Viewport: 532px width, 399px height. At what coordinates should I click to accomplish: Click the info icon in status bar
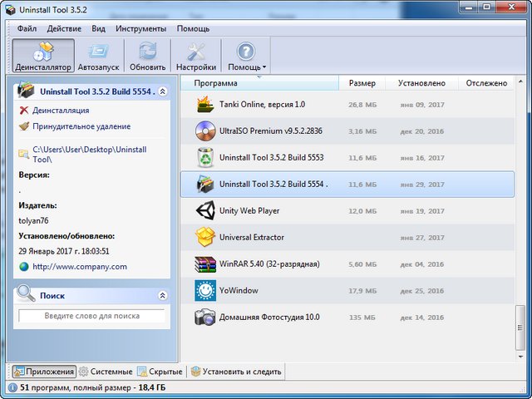tap(12, 387)
